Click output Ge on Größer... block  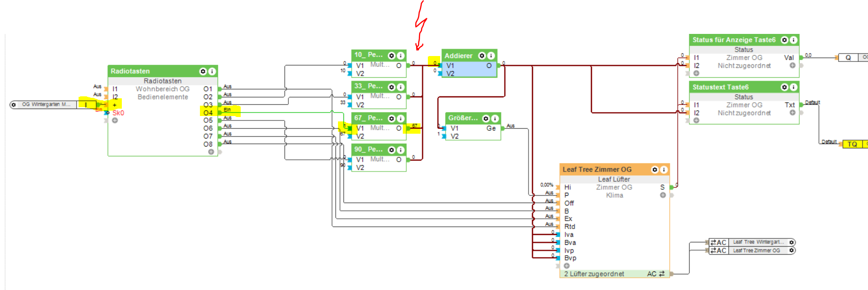[491, 128]
